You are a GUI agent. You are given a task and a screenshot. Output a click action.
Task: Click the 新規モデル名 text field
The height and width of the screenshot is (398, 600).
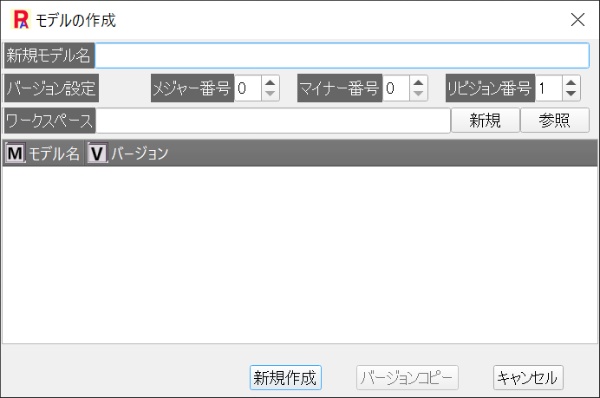click(x=342, y=55)
